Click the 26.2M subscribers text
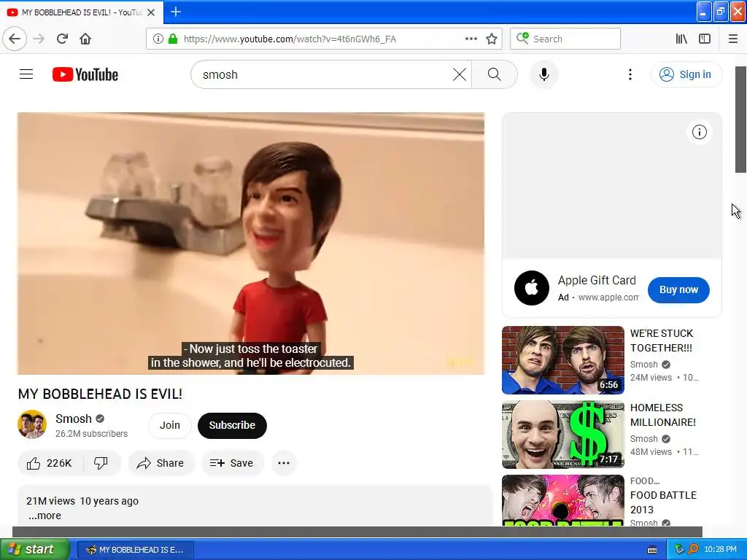This screenshot has height=560, width=747. click(91, 434)
